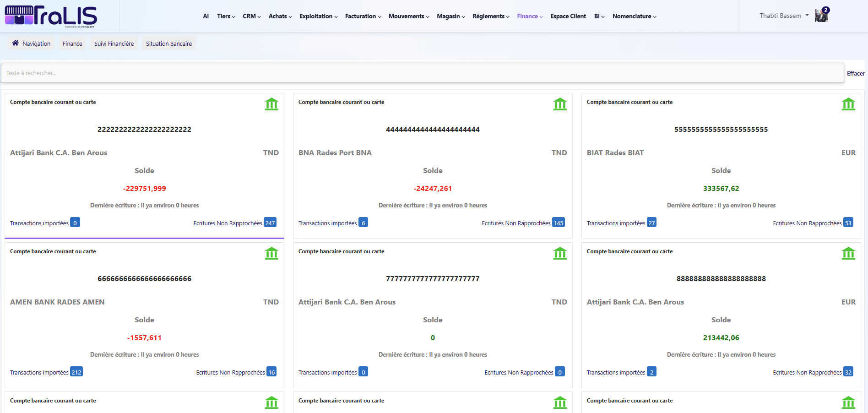The height and width of the screenshot is (413, 868).
Task: Open the Nomenclature menu
Action: click(x=634, y=16)
